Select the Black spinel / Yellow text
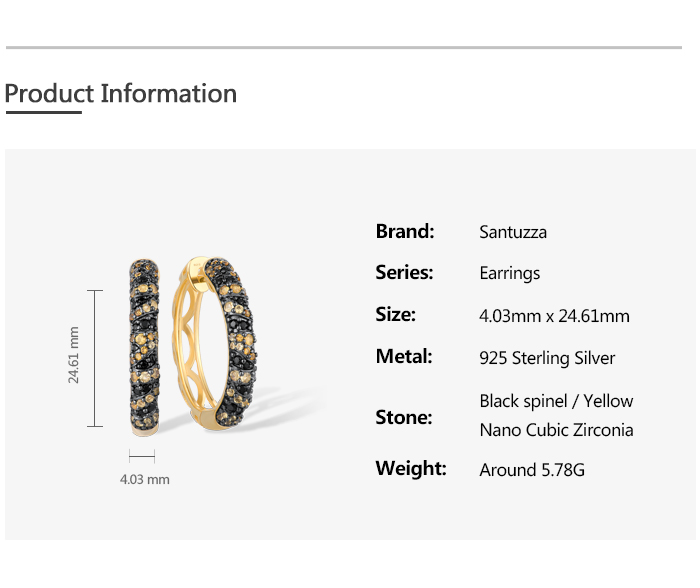The width and height of the screenshot is (700, 588). point(556,401)
